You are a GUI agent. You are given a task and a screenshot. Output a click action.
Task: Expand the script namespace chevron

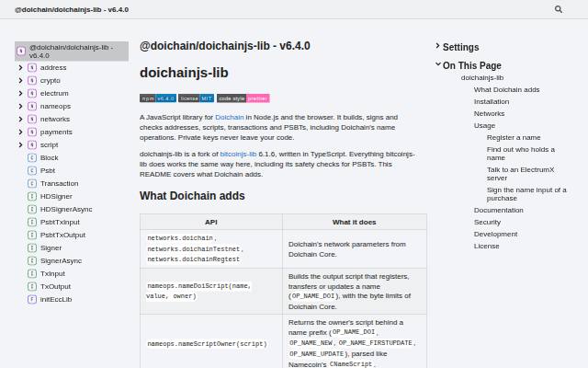pos(20,144)
